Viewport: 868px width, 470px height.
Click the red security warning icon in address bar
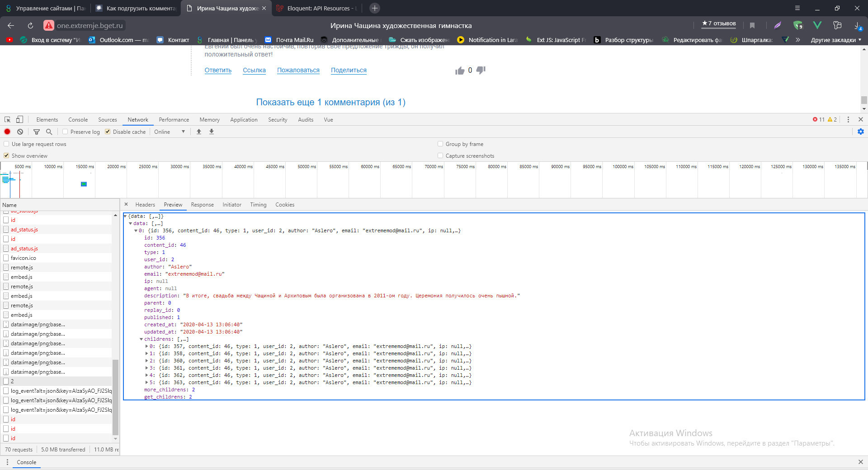tap(48, 25)
